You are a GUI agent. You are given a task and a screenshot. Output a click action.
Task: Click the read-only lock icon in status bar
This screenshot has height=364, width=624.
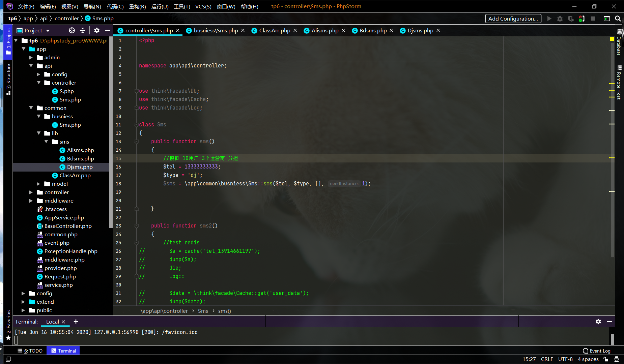point(606,359)
